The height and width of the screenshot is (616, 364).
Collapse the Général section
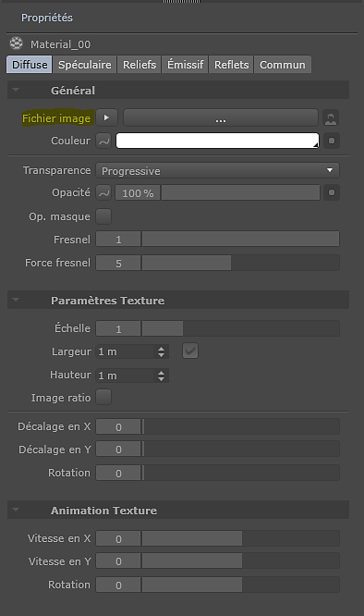tap(16, 90)
